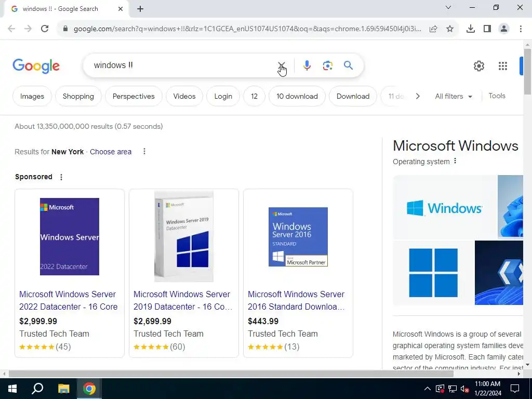Filter results by Images
Viewport: 532px width, 399px height.
point(32,96)
